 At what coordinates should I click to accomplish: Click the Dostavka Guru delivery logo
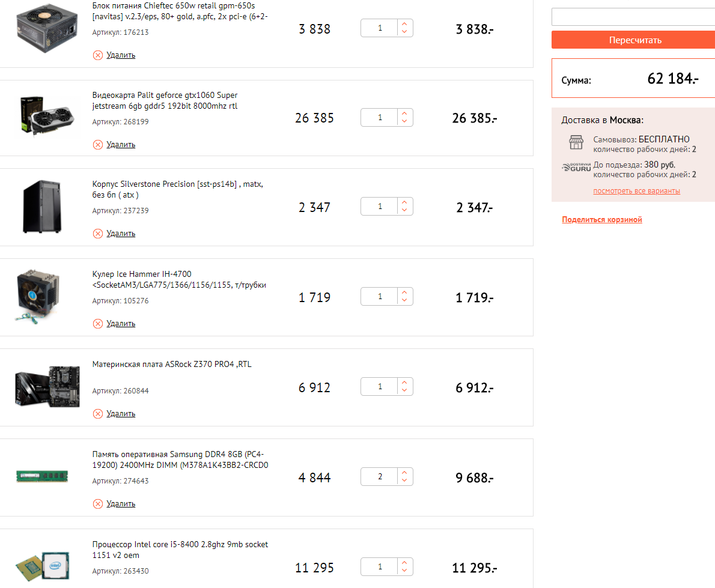tap(576, 168)
